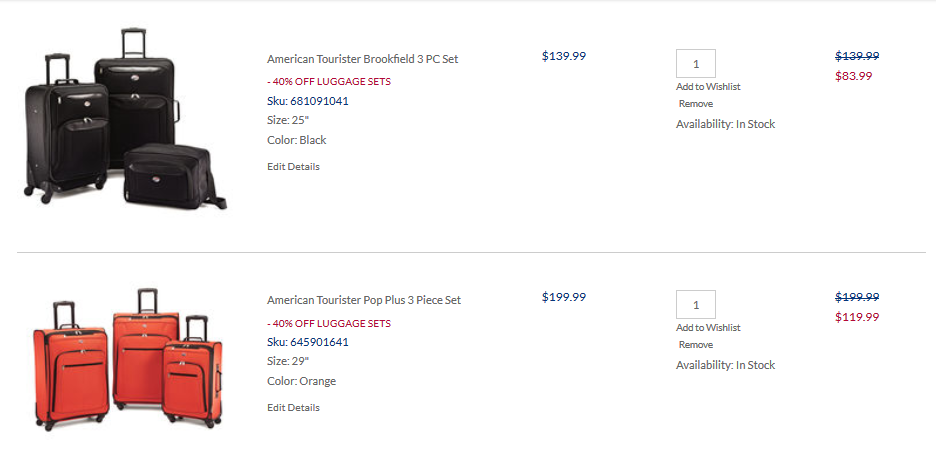The image size is (936, 465).
Task: Click the $83.99 discounted total
Action: [853, 76]
